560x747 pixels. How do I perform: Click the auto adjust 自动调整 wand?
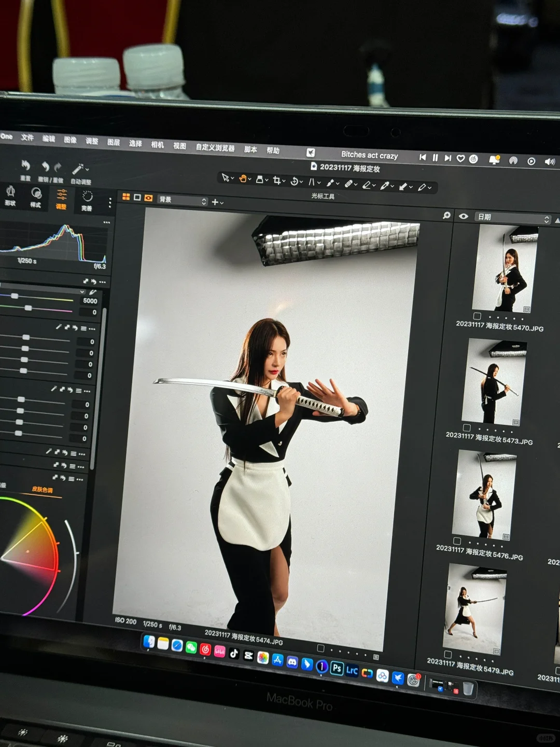tap(77, 169)
